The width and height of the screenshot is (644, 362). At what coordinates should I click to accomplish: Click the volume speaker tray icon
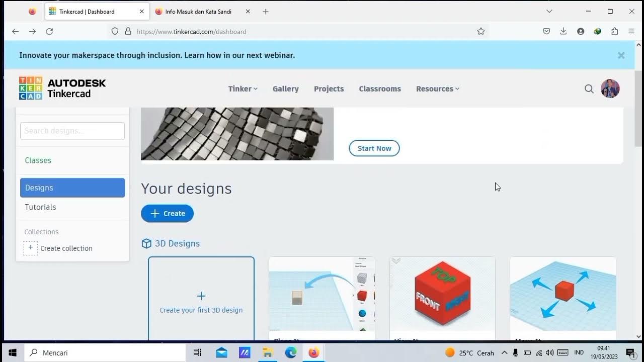[x=549, y=353]
